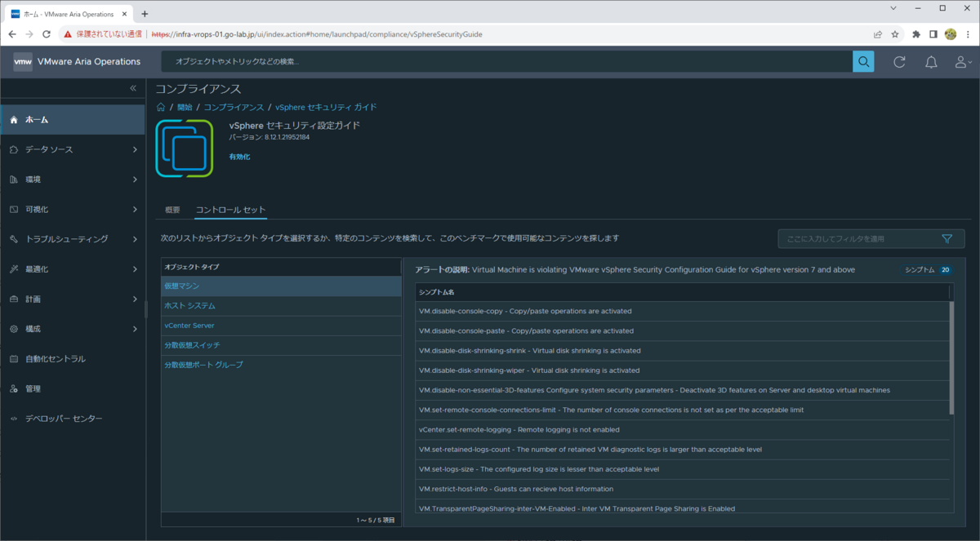Click the コンプライアンス breadcrumb link
Screen dimensions: 980x541
[x=234, y=107]
